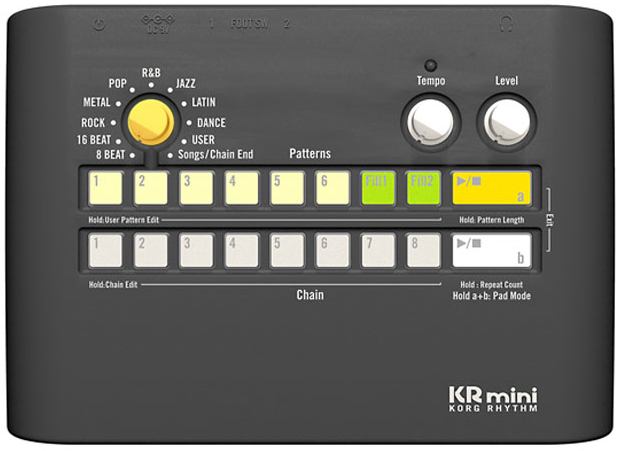
Task: Hit the yellow play/stop 'a' button
Action: pos(491,188)
